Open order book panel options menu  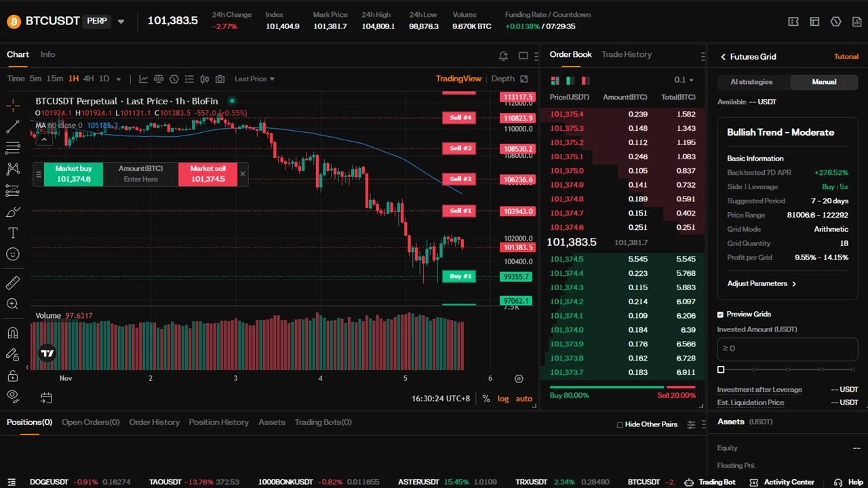703,56
